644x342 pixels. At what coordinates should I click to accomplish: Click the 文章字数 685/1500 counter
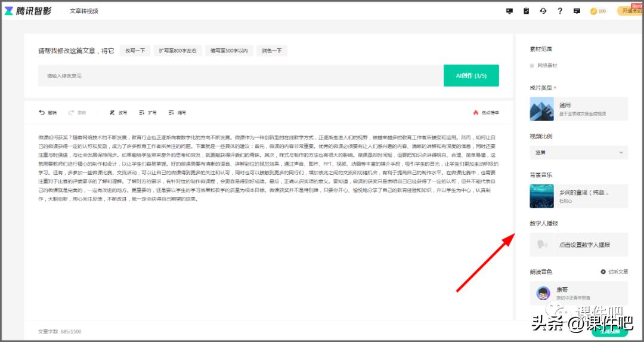pyautogui.click(x=60, y=331)
